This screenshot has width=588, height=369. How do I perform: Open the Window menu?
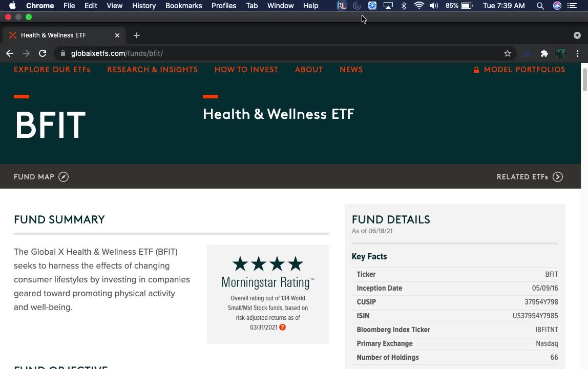click(x=281, y=6)
